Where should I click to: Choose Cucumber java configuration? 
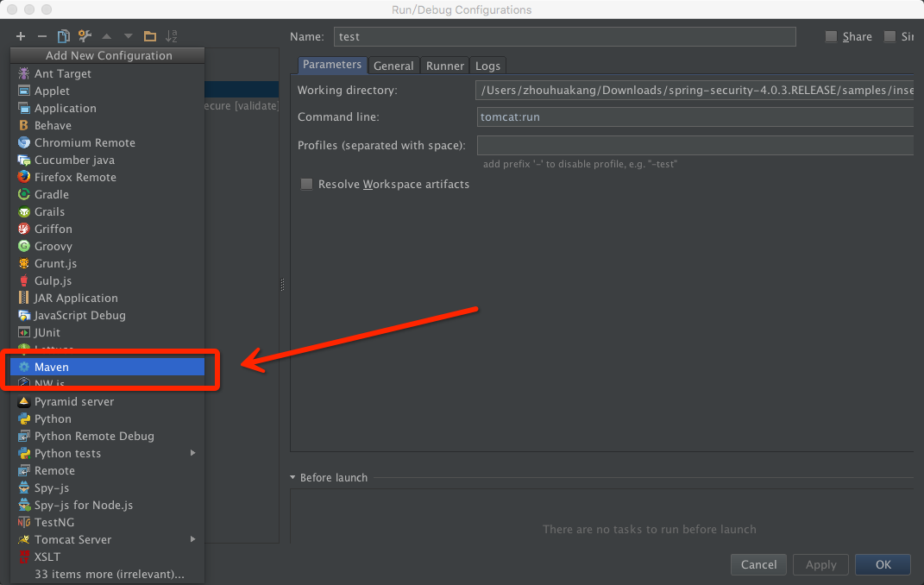point(107,160)
